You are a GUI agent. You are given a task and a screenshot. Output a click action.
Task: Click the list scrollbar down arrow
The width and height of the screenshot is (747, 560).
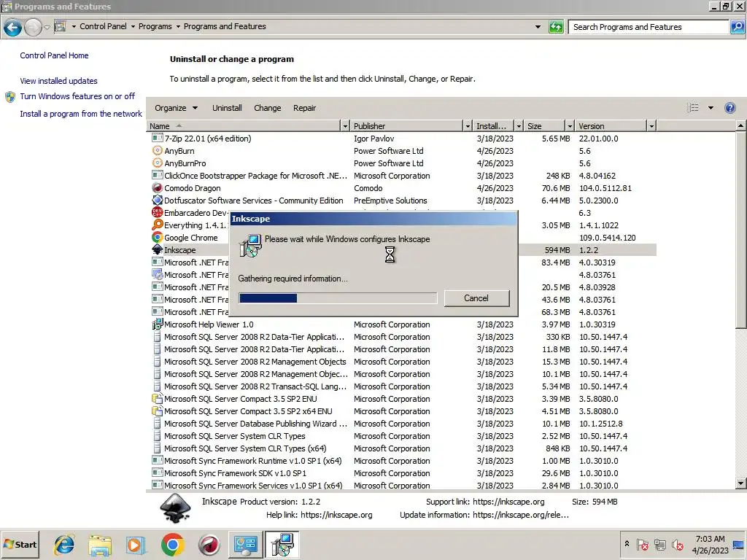point(740,483)
